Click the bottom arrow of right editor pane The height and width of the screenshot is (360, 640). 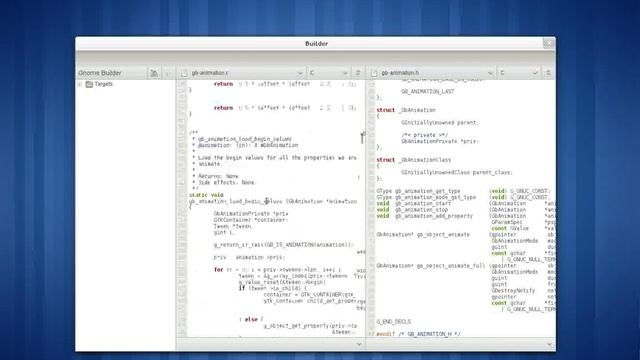[549, 344]
